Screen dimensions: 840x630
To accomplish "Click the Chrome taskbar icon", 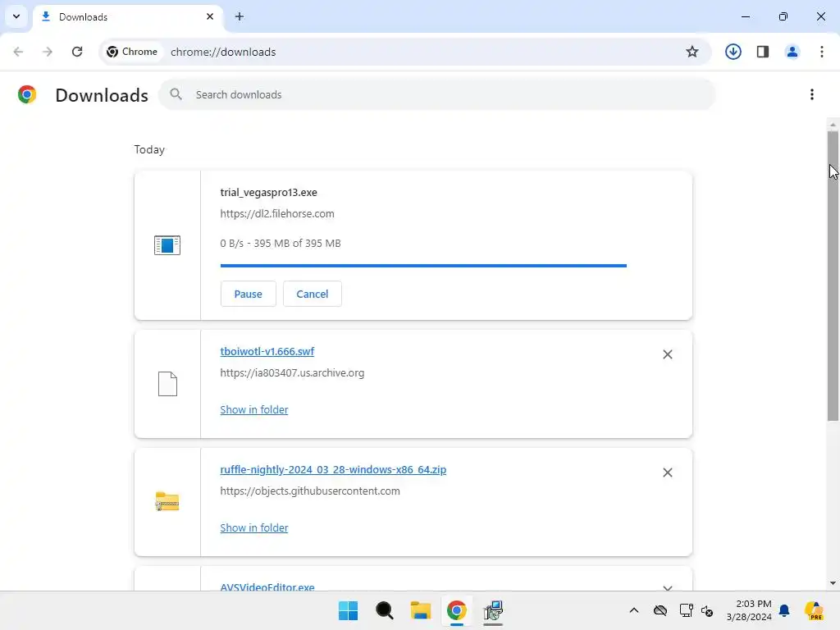I will pyautogui.click(x=456, y=610).
